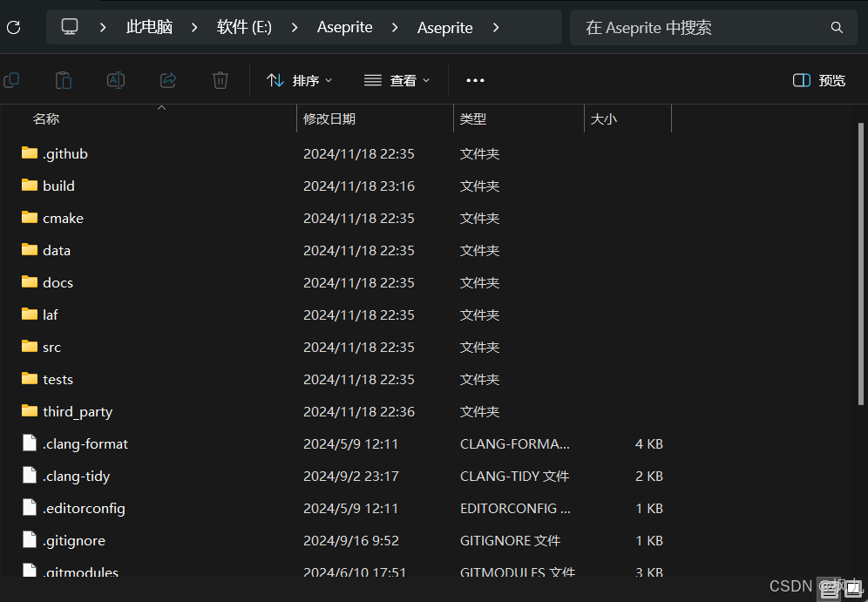Click the computer monitor icon in breadcrumb

(70, 26)
